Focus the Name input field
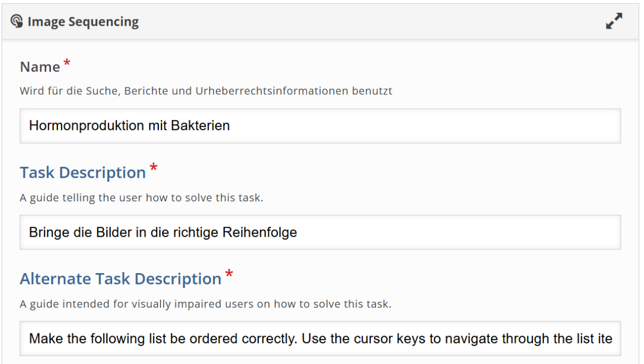This screenshot has width=644, height=364. [x=320, y=126]
